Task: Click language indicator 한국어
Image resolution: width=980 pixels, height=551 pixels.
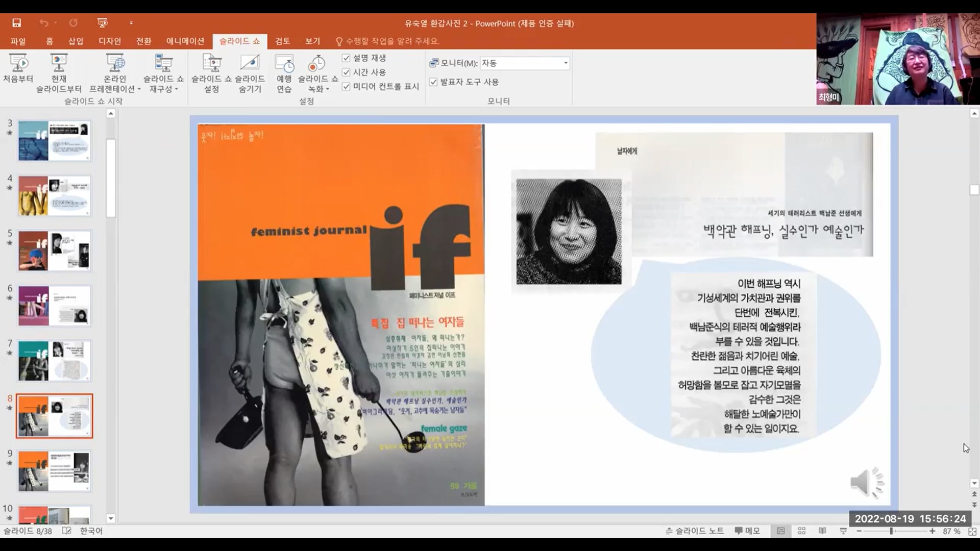Action: [91, 531]
